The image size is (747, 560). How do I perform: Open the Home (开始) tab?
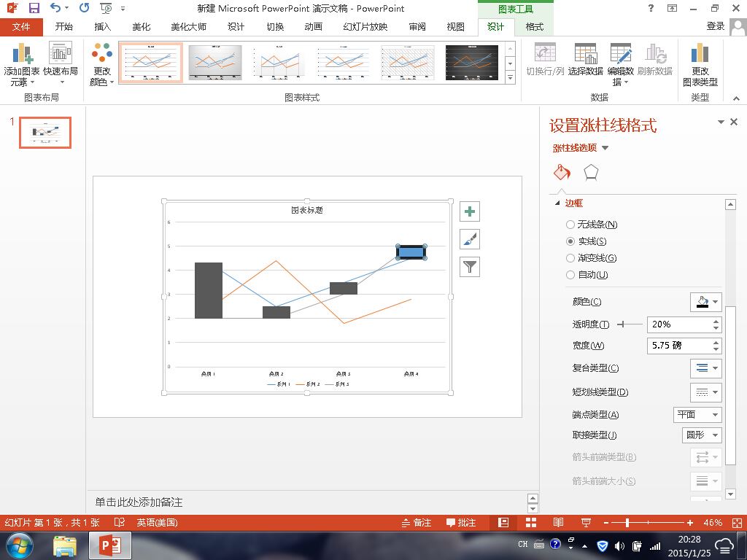click(x=64, y=27)
